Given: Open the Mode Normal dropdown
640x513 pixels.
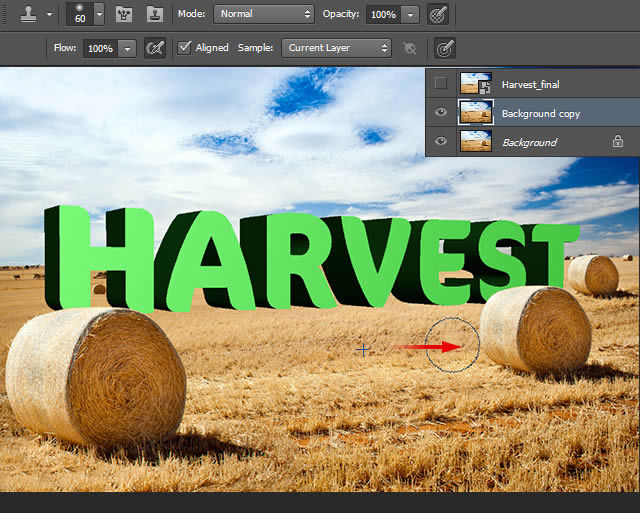Looking at the screenshot, I should 264,14.
